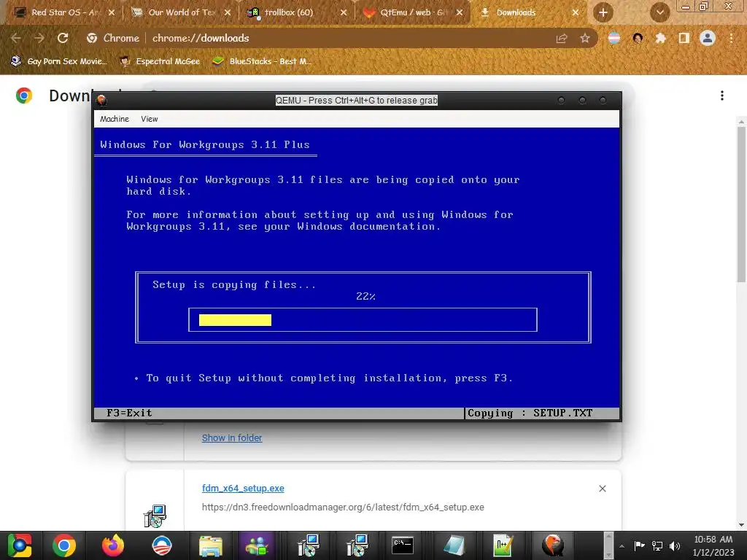Open the Command Prompt taskbar icon
The height and width of the screenshot is (560, 747).
tap(403, 545)
